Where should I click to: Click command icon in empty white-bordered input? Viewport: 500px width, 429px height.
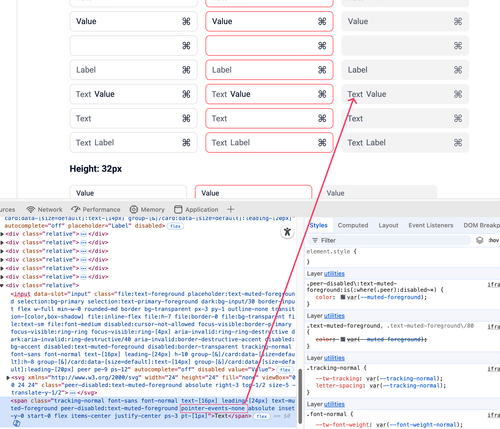186,46
